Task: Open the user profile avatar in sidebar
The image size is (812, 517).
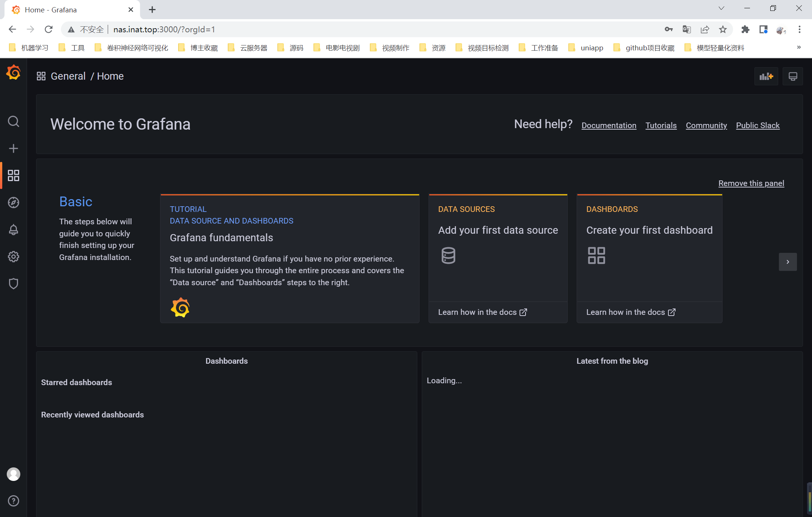Action: (x=14, y=474)
